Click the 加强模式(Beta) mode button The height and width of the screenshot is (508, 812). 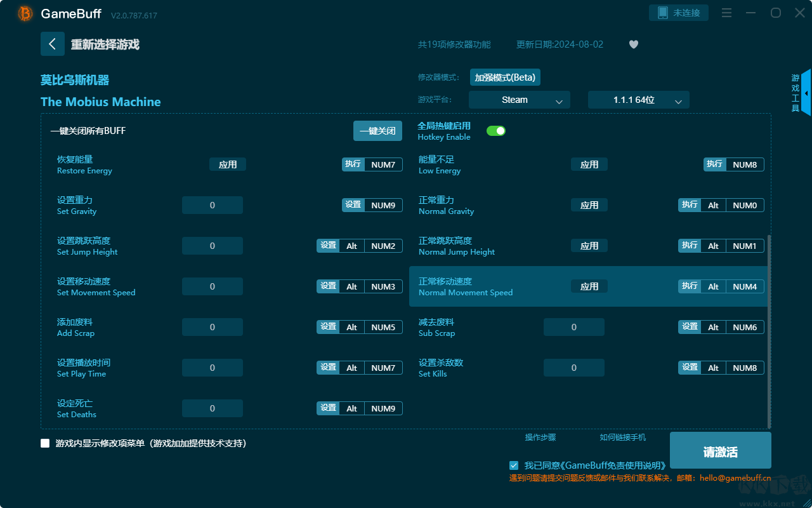click(505, 77)
